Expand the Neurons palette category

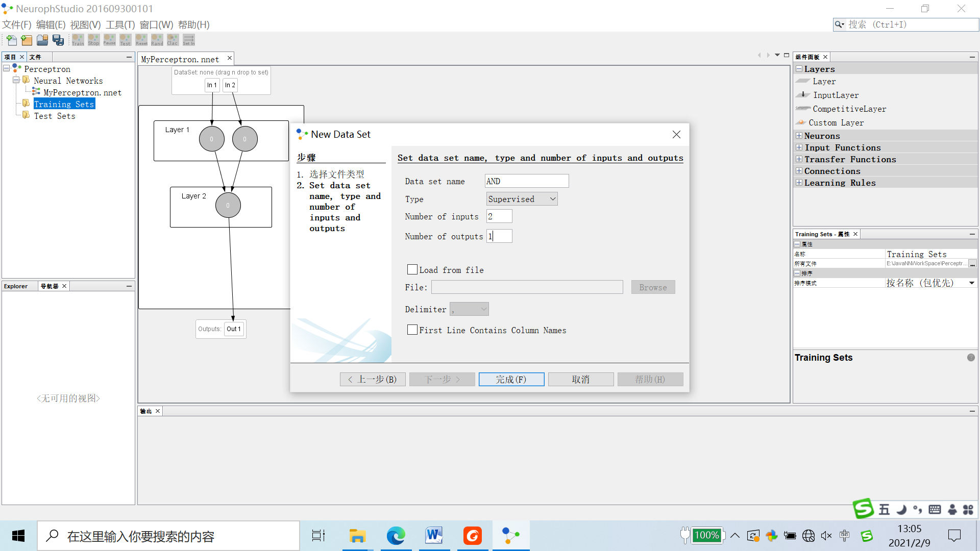coord(799,136)
